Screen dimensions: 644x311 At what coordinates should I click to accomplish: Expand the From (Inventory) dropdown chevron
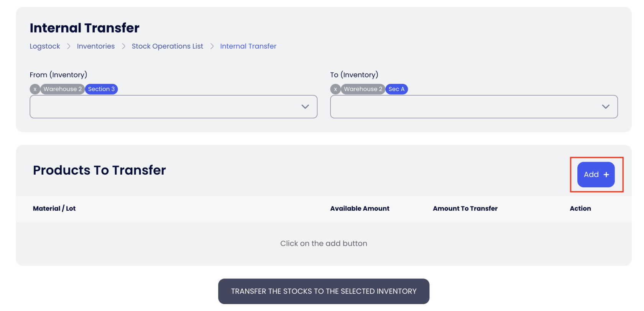[x=305, y=107]
